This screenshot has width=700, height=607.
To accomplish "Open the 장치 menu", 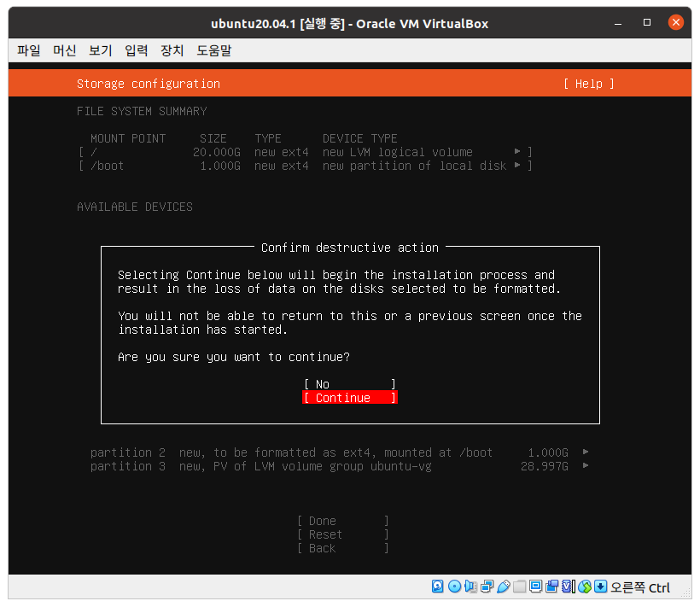I will [172, 50].
